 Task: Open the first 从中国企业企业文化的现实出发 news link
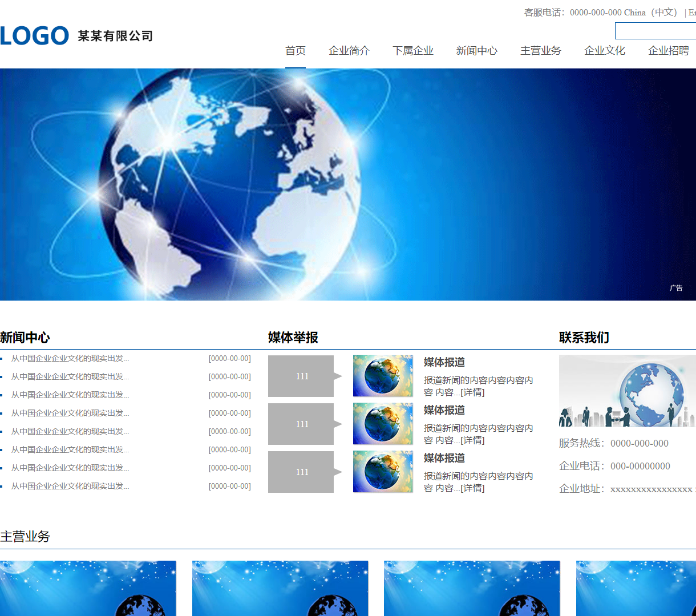coord(68,358)
